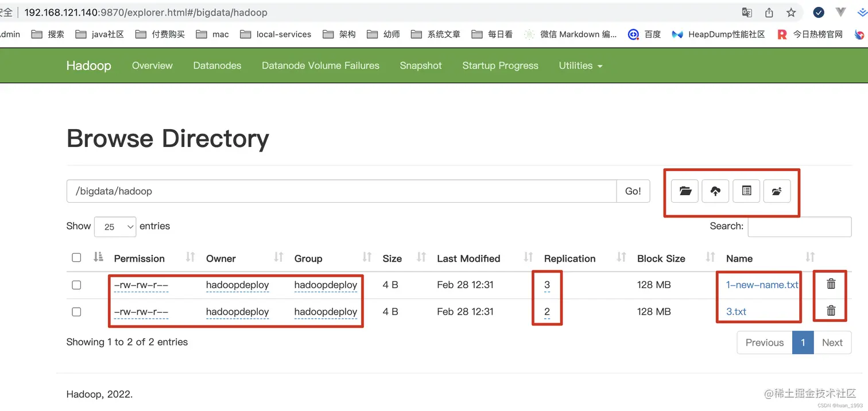Open the mac bookmark folder

pyautogui.click(x=212, y=34)
